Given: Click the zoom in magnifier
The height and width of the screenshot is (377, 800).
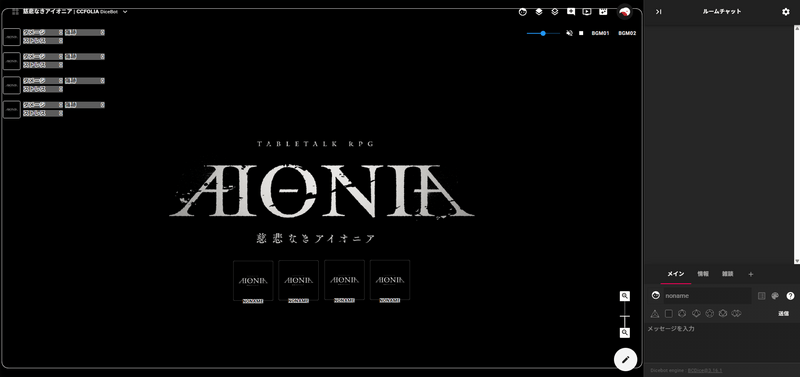Looking at the screenshot, I should click(x=624, y=296).
